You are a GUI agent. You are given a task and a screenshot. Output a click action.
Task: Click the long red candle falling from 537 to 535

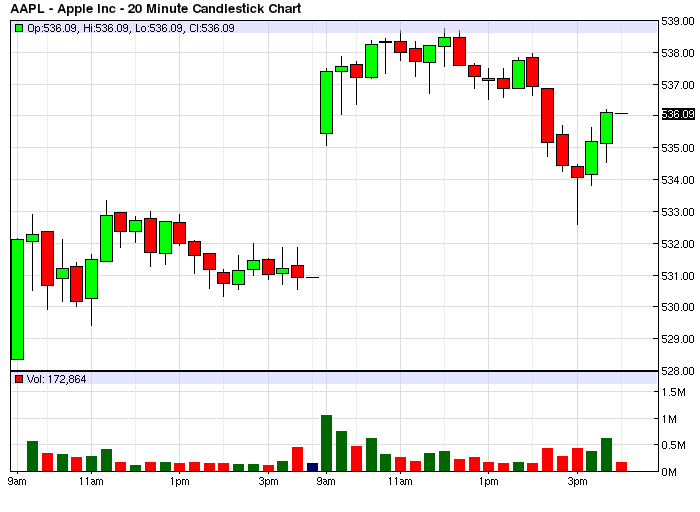[x=547, y=116]
